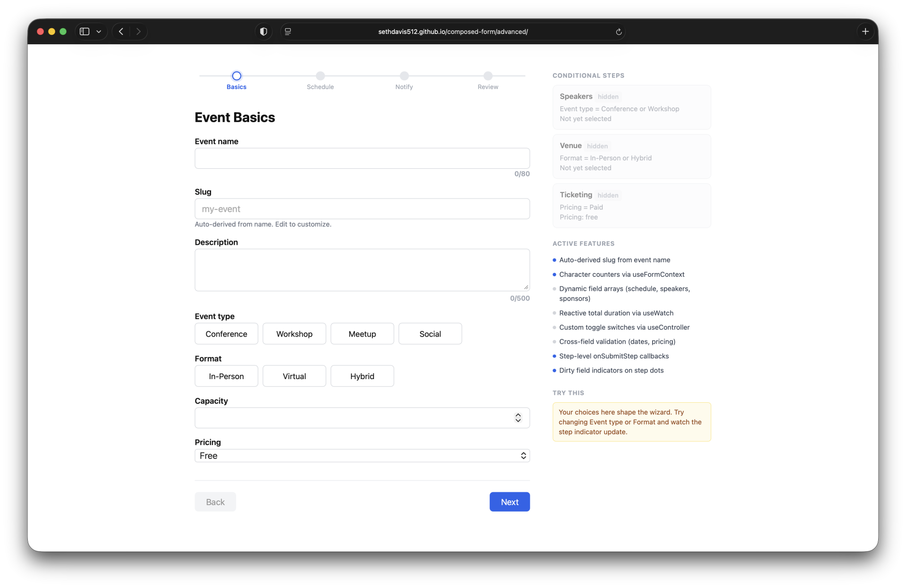Image resolution: width=906 pixels, height=588 pixels.
Task: Click the Basics step dot
Action: click(x=236, y=76)
